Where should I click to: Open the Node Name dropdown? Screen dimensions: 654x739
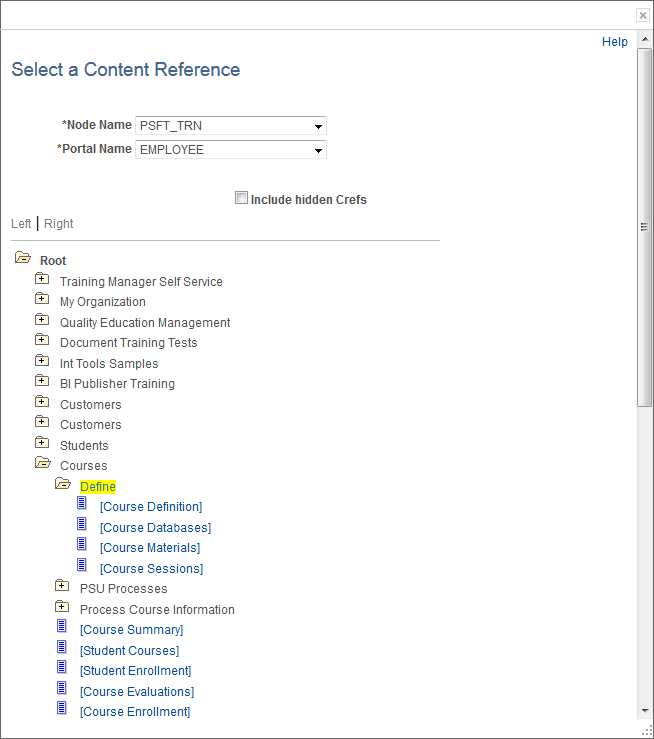231,126
